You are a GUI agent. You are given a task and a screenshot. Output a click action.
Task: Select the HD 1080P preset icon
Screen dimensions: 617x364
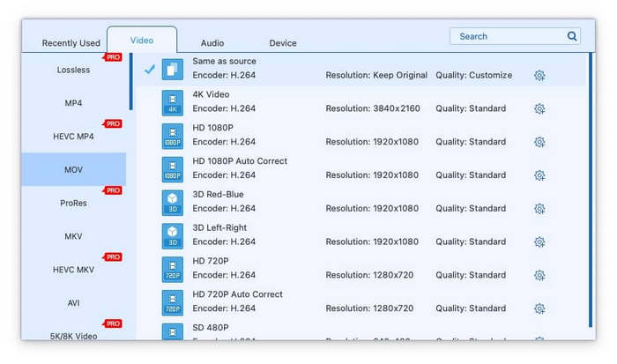[x=172, y=137]
